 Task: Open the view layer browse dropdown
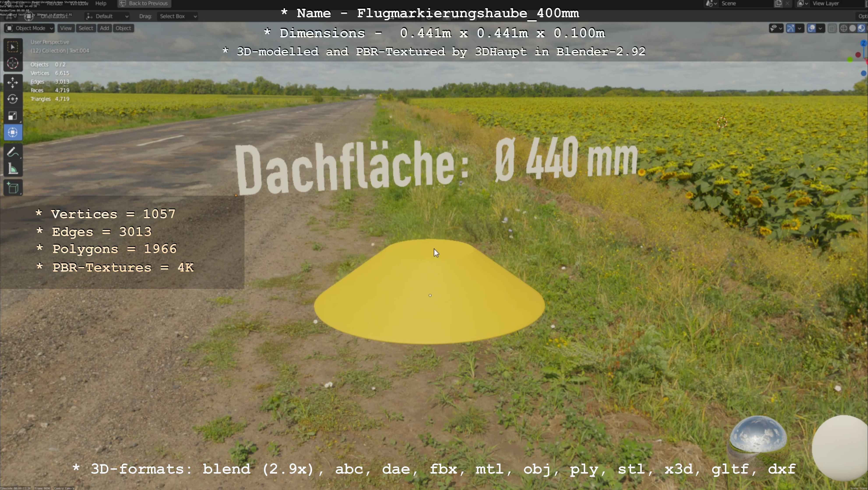(803, 3)
